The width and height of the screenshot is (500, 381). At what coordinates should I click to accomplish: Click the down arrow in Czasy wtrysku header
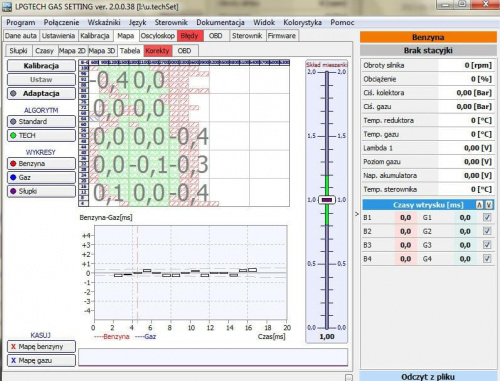pyautogui.click(x=488, y=205)
